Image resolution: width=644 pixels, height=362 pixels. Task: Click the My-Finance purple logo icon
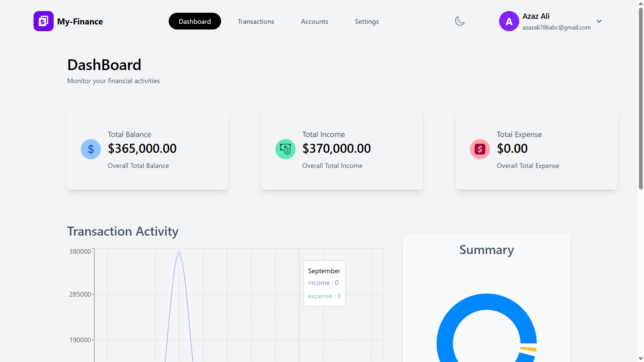(43, 21)
